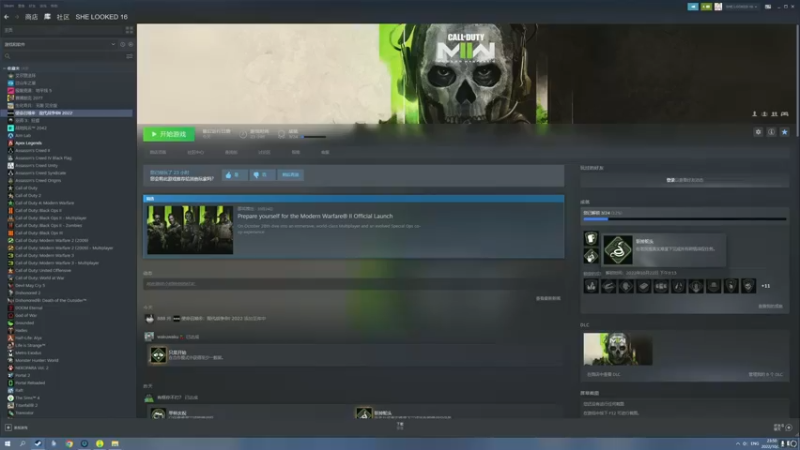This screenshot has height=450, width=800.
Task: Select Half-Life: Alyx in library list
Action: pyautogui.click(x=29, y=338)
